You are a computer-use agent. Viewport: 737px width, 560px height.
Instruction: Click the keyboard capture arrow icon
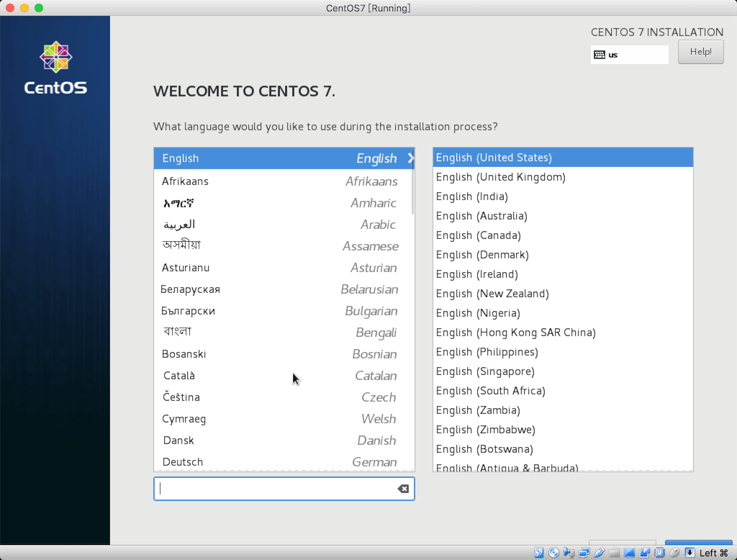click(690, 553)
